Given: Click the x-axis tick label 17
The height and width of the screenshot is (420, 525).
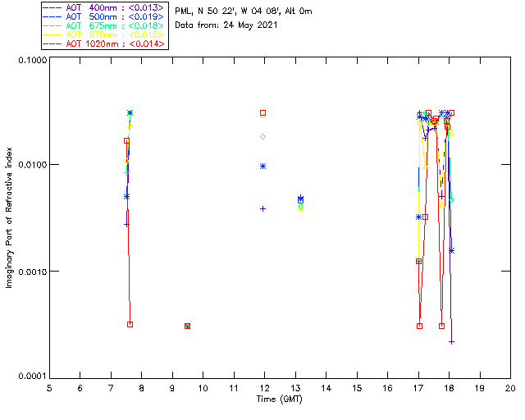Looking at the screenshot, I should tap(418, 388).
